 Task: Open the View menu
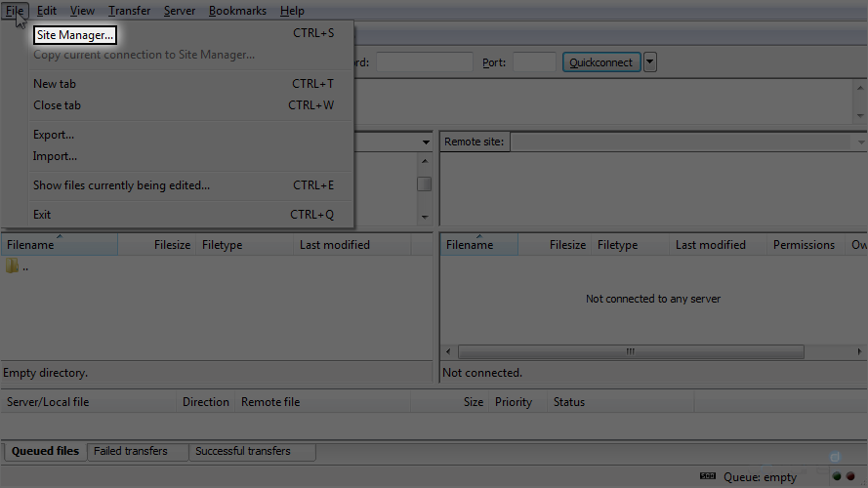(x=82, y=11)
